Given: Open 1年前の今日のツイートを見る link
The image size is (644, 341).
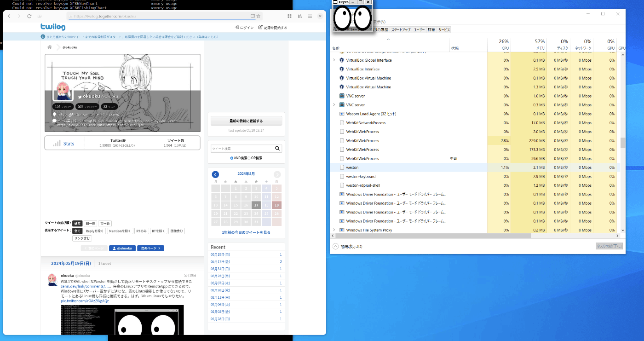Looking at the screenshot, I should click(x=246, y=233).
